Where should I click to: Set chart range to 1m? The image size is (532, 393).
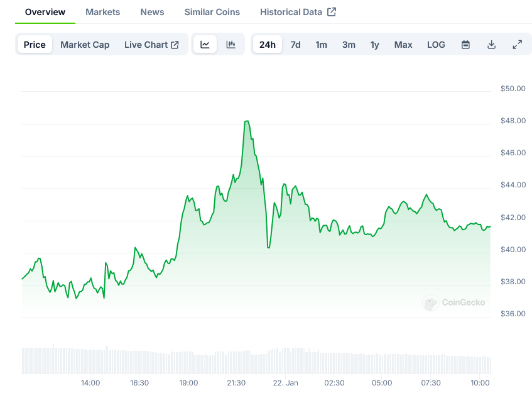coord(321,45)
